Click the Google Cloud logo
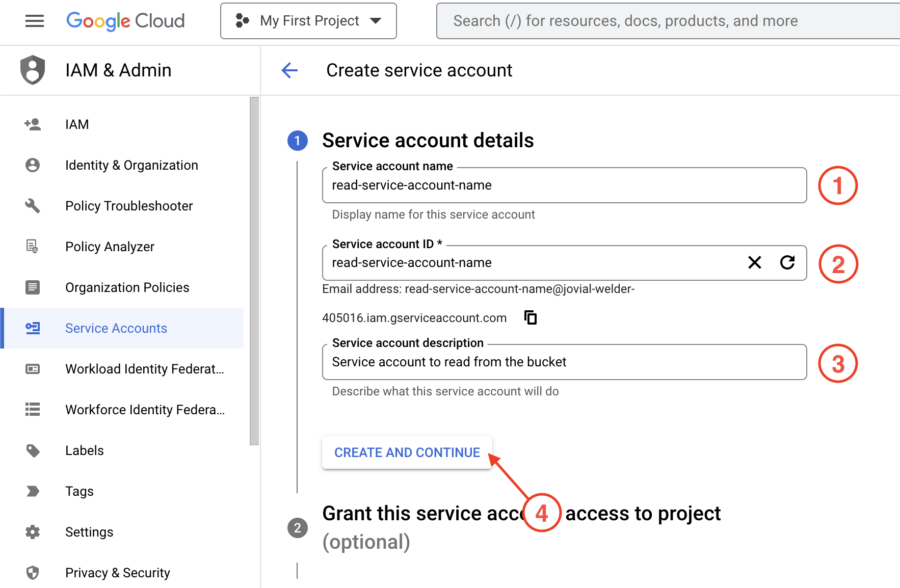 [x=125, y=21]
